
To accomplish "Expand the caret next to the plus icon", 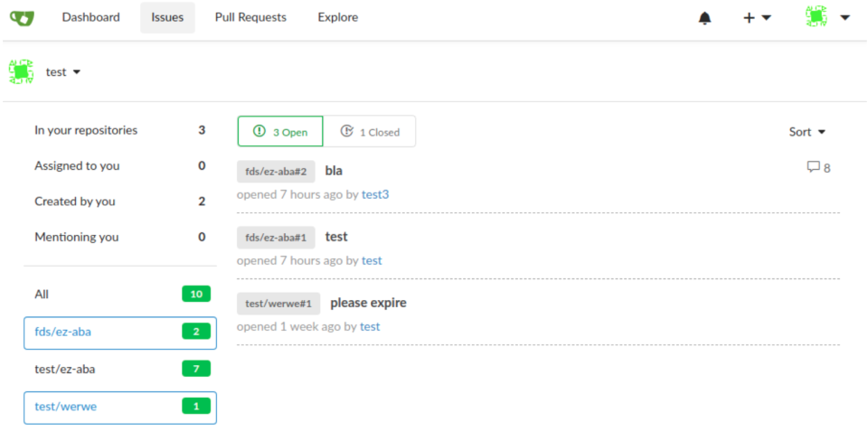I will click(x=766, y=18).
